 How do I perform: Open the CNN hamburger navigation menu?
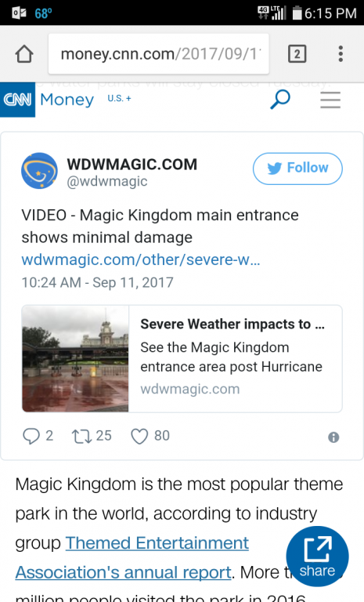tap(330, 100)
